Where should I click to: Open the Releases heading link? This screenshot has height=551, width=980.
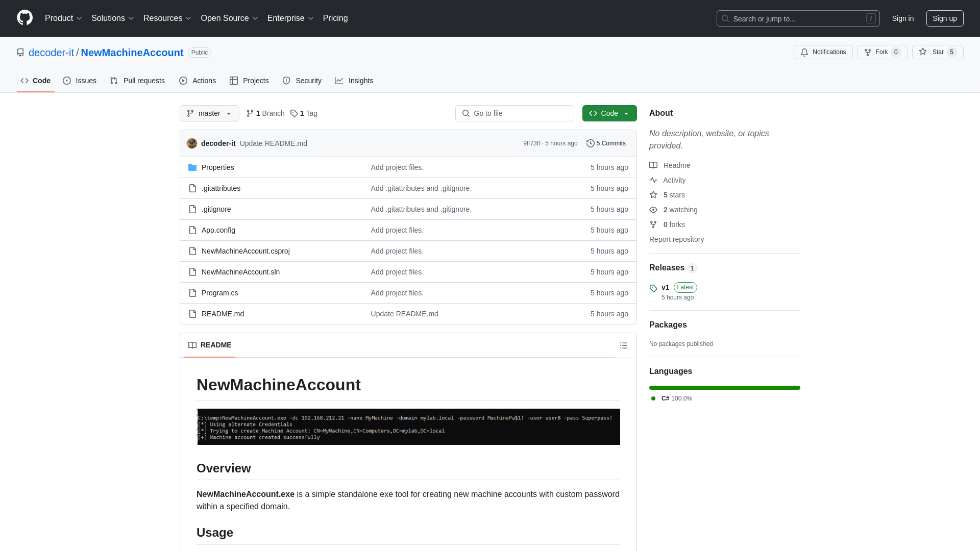click(673, 268)
